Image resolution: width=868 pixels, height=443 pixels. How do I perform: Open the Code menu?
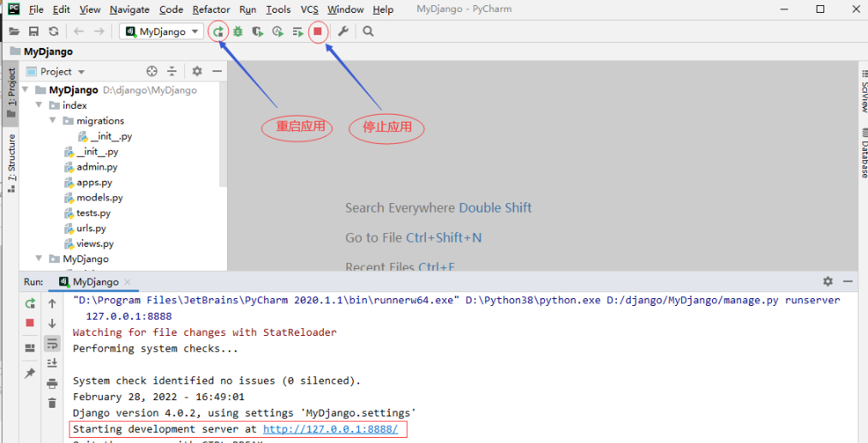point(171,9)
